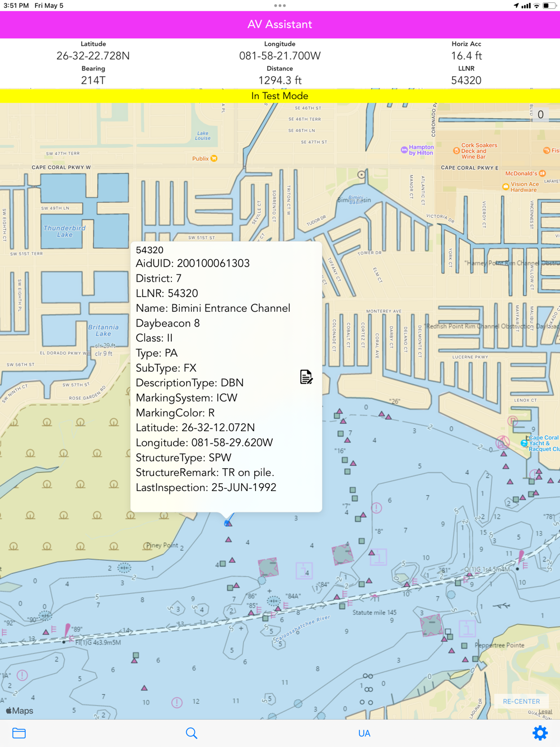Tap the Bearing value 214T
Screen dimensions: 560x747
(93, 80)
